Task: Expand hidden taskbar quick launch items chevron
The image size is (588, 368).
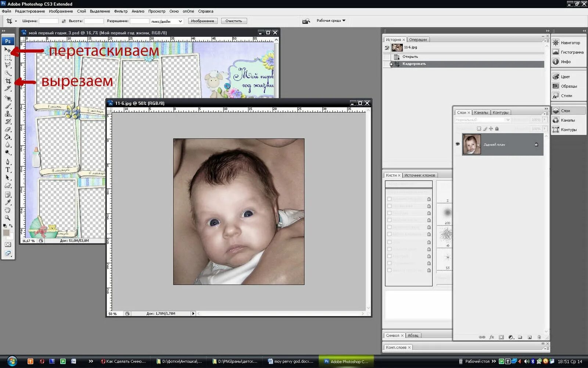Action: pyautogui.click(x=91, y=361)
